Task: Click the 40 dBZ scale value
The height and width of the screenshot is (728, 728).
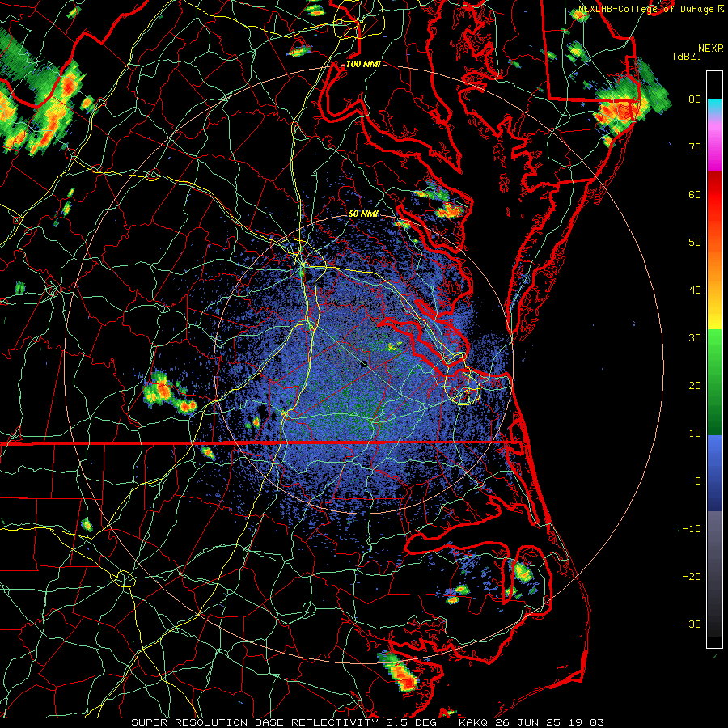Action: click(695, 290)
